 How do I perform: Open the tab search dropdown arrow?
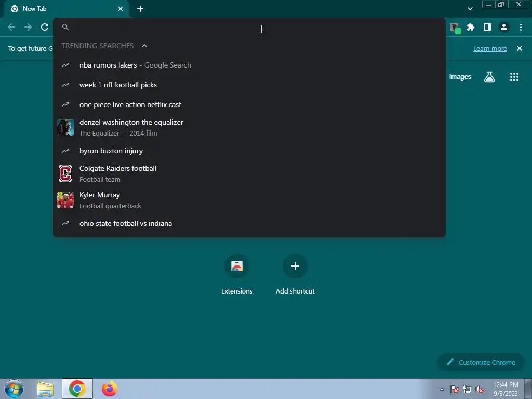(x=470, y=9)
